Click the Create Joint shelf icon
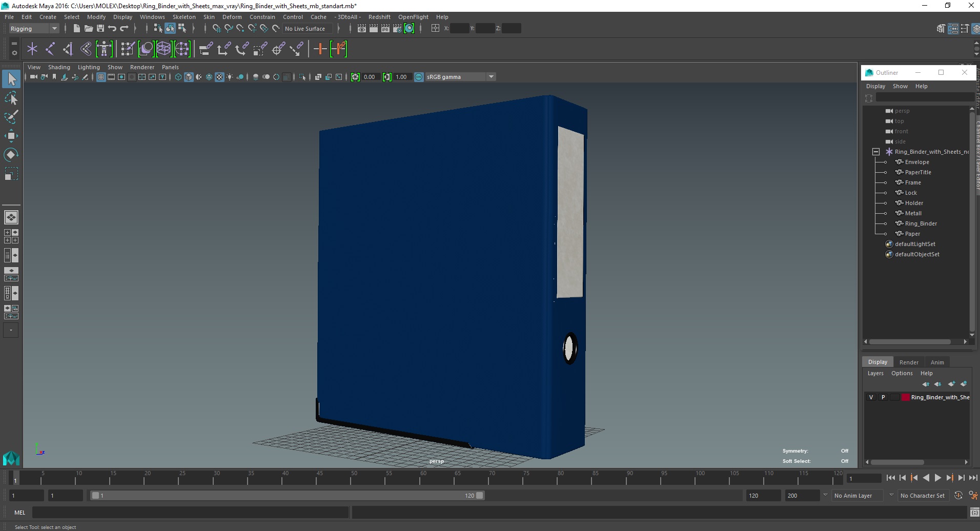The height and width of the screenshot is (531, 980). (50, 49)
